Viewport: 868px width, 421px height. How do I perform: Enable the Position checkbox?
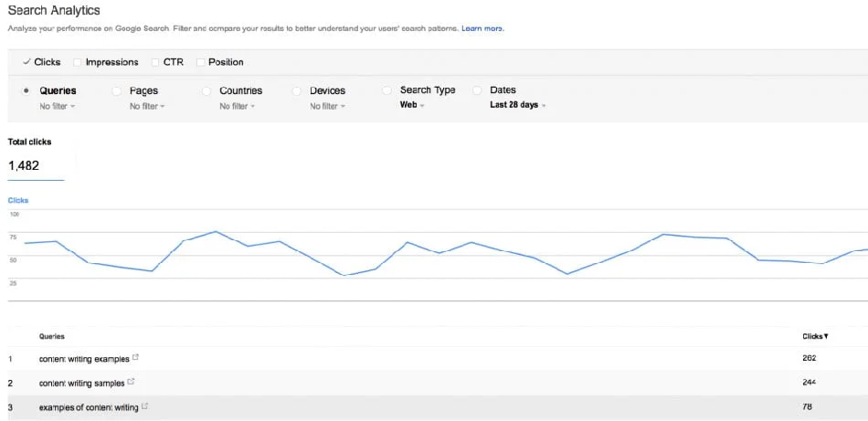pos(201,62)
